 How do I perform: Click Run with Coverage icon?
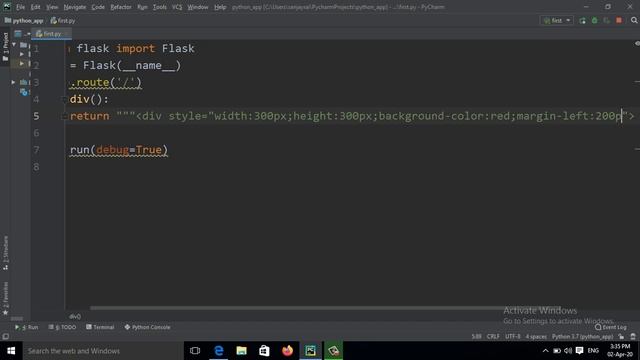click(x=607, y=20)
